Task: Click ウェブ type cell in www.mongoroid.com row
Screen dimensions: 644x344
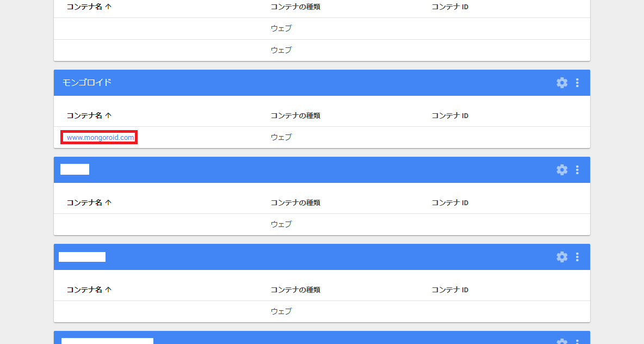Action: pos(281,137)
